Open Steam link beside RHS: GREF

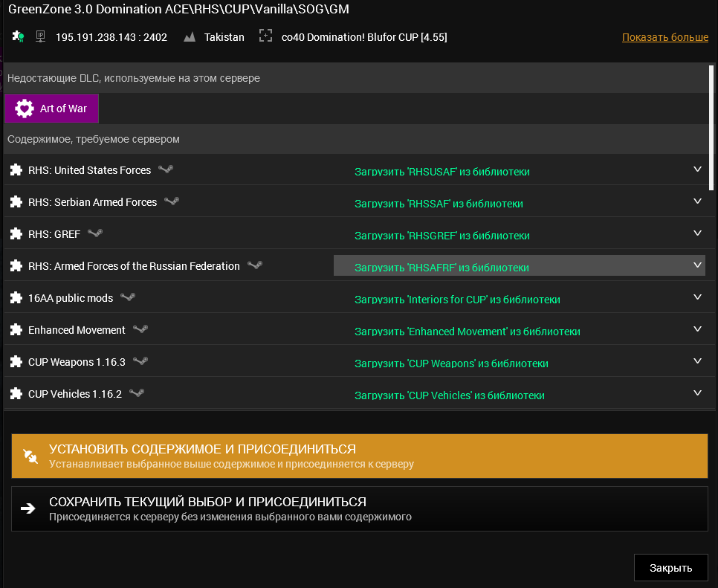point(95,233)
